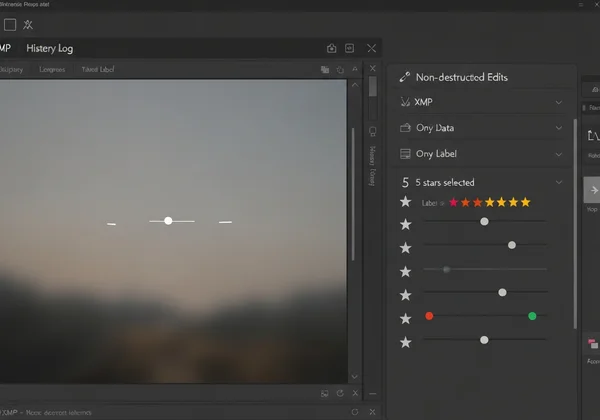Image resolution: width=600 pixels, height=420 pixels.
Task: Click the X icon below the preview
Action: 355,393
